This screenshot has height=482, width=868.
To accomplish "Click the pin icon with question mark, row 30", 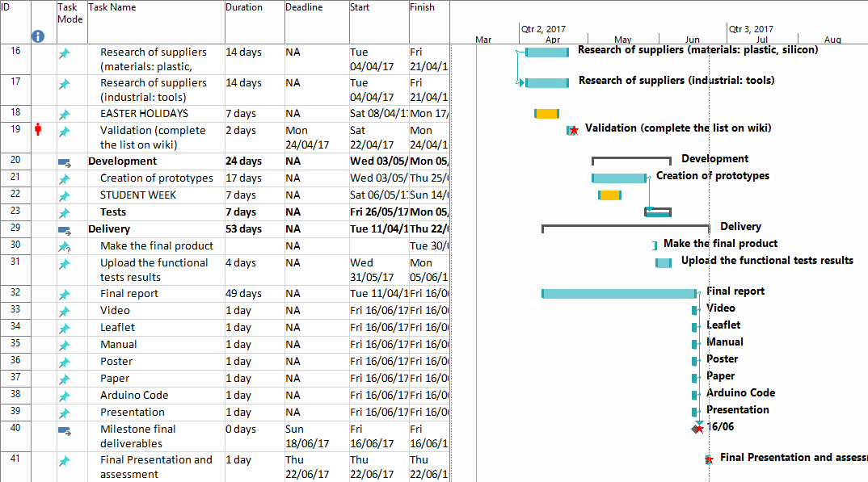I will pos(65,246).
